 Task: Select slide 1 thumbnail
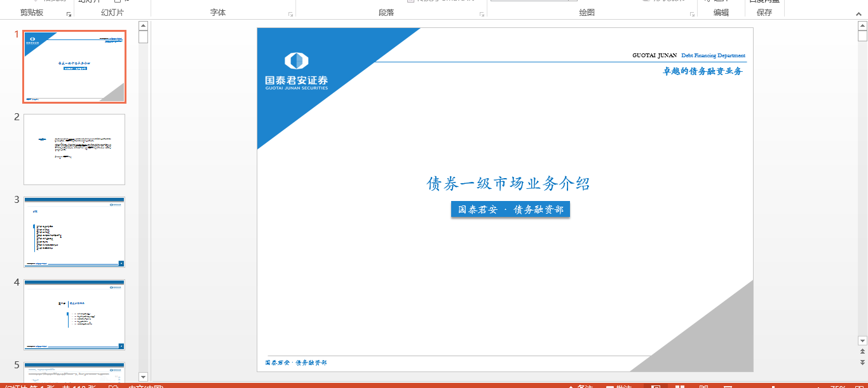74,67
